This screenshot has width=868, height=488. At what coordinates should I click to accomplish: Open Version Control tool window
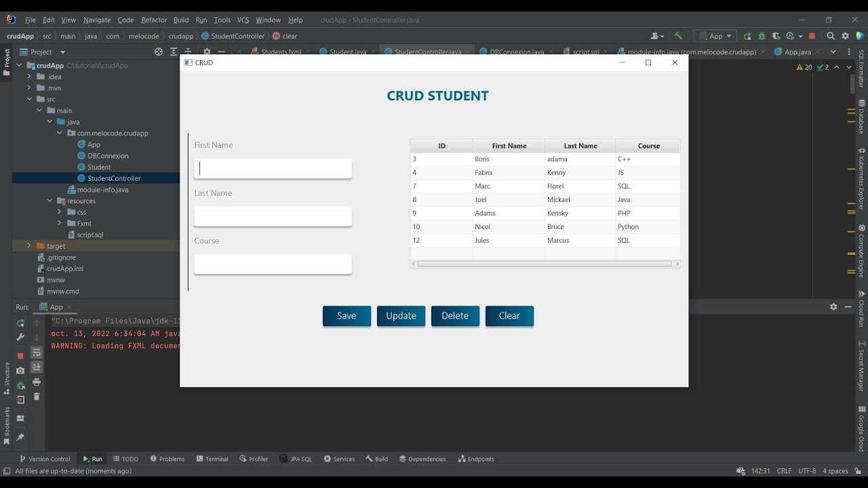coord(45,459)
